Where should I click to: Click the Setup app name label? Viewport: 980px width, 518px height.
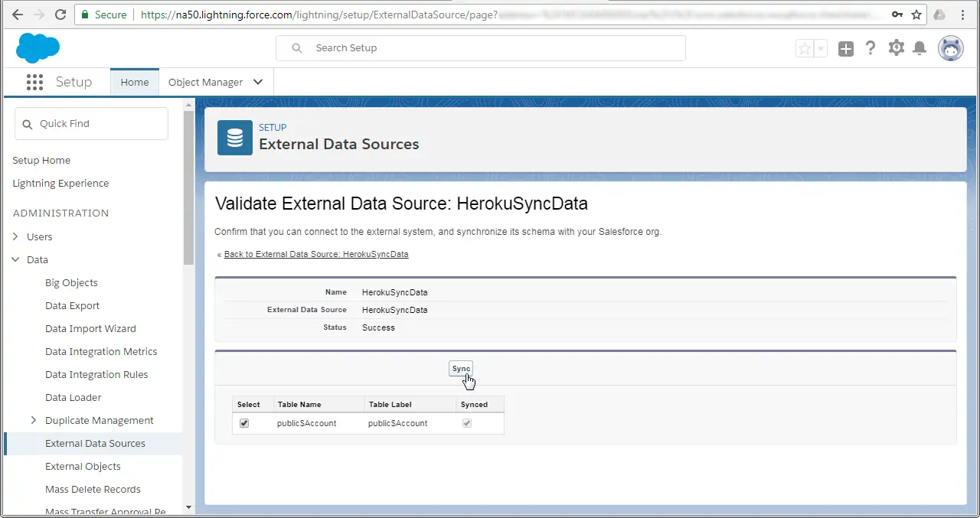pyautogui.click(x=73, y=82)
